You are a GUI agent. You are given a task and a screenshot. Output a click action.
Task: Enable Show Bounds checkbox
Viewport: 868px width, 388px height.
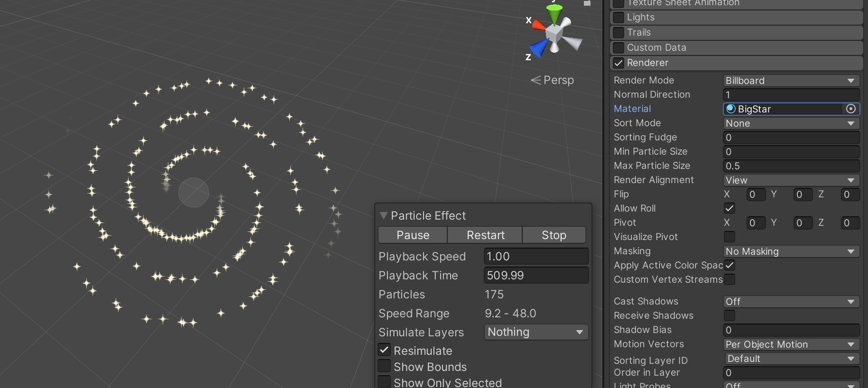(x=384, y=367)
